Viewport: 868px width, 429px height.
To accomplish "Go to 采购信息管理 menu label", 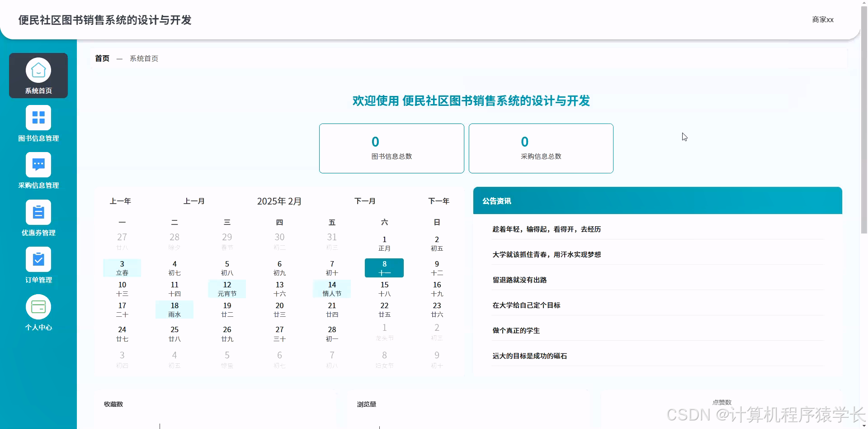I will pyautogui.click(x=38, y=186).
